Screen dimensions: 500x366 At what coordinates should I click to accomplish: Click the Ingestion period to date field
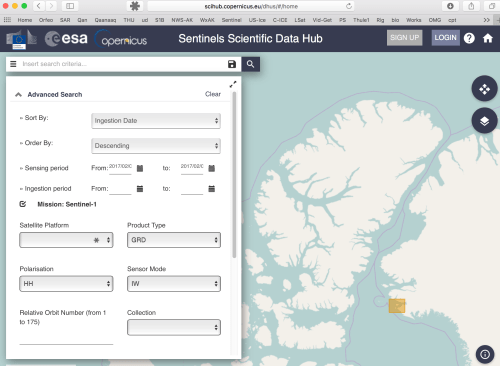192,189
